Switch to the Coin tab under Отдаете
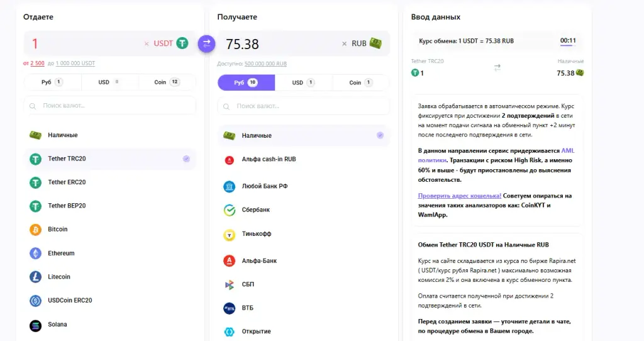The width and height of the screenshot is (644, 341). [167, 82]
